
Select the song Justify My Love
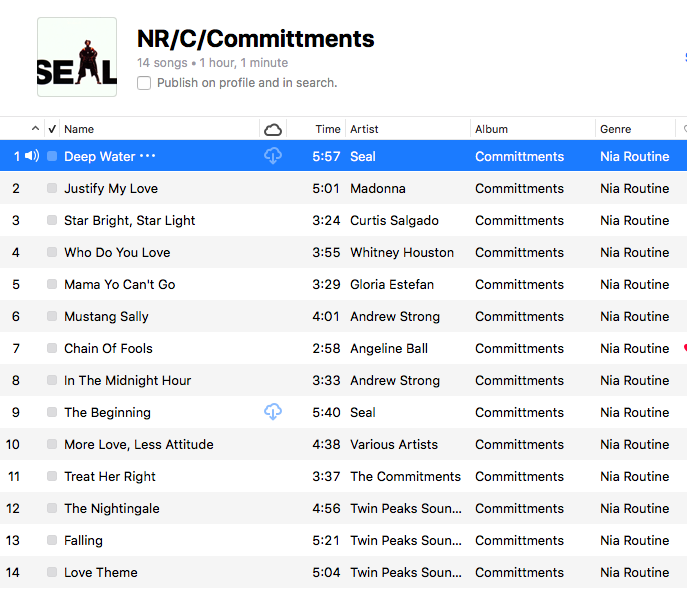click(111, 189)
